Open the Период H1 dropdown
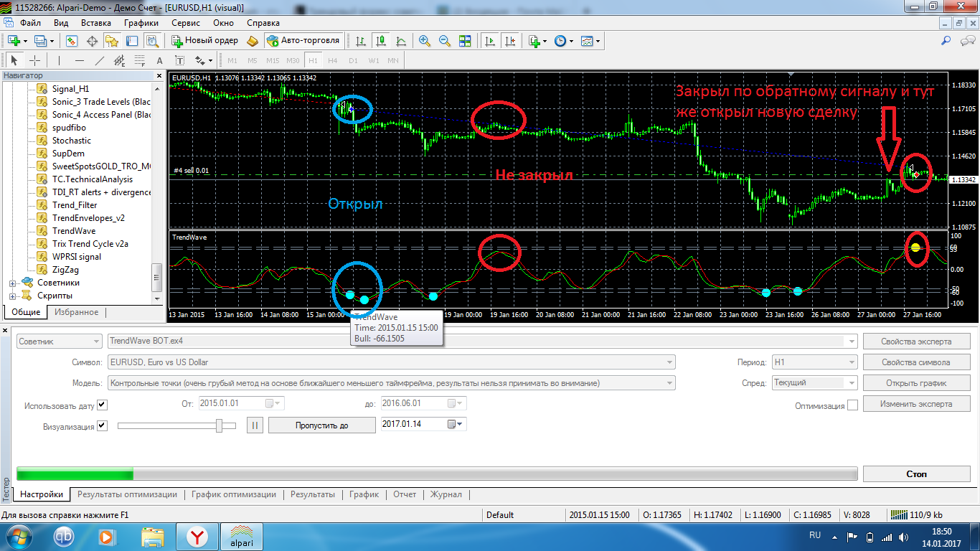The image size is (980, 551). [814, 362]
